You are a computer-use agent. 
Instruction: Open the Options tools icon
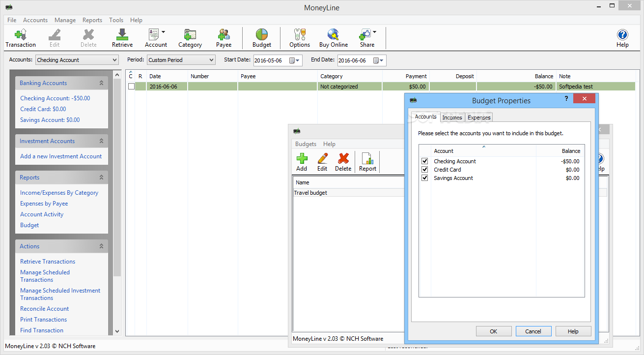(300, 38)
